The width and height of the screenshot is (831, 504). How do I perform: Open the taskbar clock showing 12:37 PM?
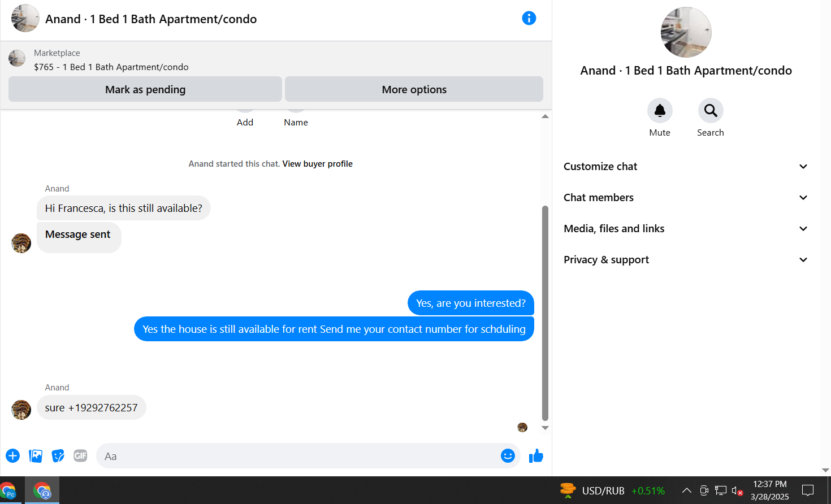pyautogui.click(x=770, y=490)
